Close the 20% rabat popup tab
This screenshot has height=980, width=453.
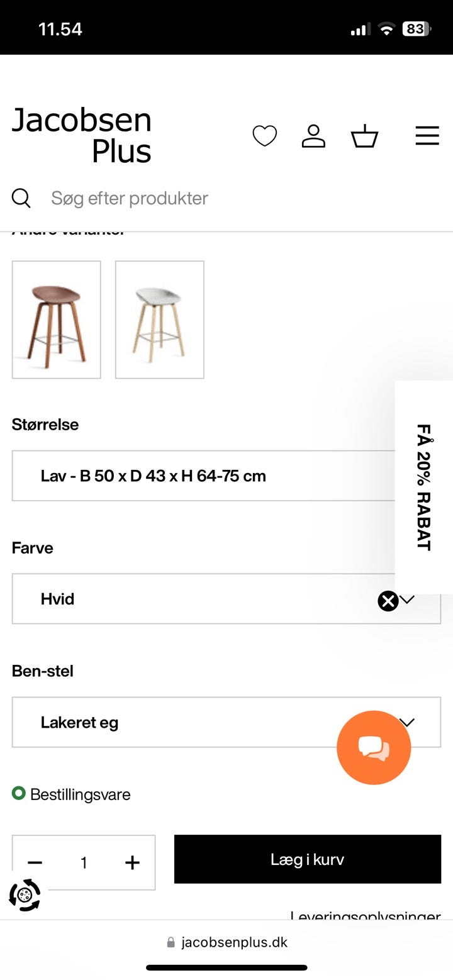(388, 601)
